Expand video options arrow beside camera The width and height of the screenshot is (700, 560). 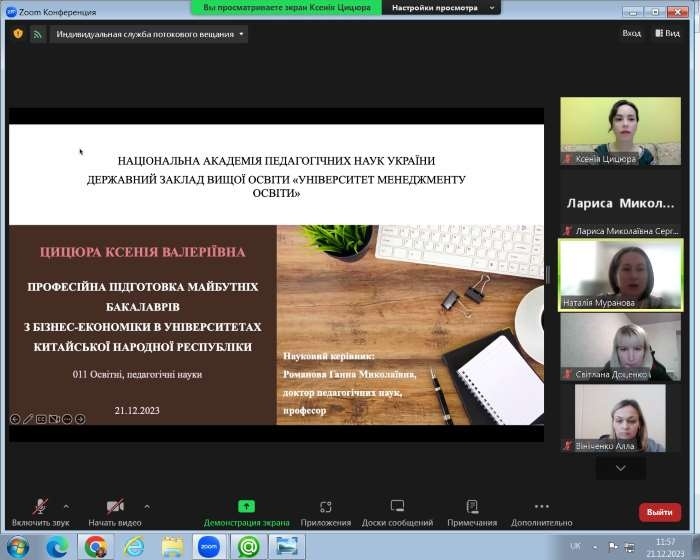point(147,505)
